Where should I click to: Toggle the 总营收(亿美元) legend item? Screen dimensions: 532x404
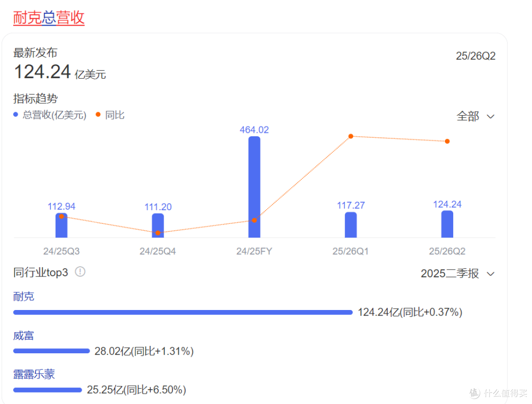coord(50,115)
